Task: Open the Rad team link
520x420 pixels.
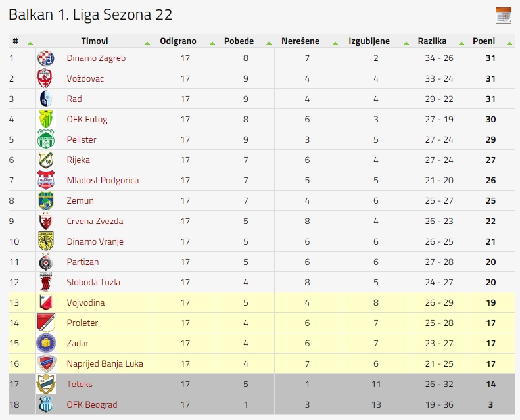Action: click(74, 99)
